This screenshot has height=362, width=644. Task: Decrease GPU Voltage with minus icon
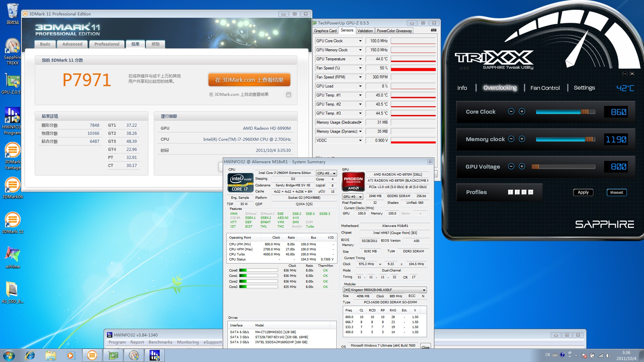pos(511,167)
